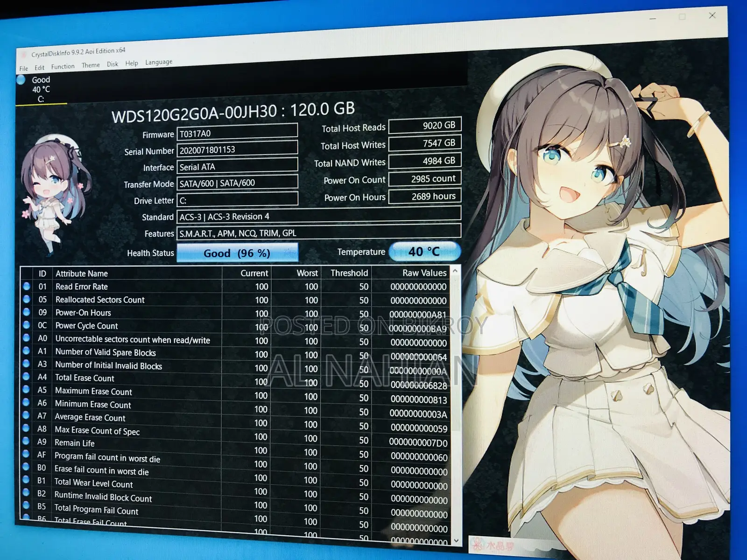
Task: Click the Health Status Good (96 %) button
Action: 237,253
